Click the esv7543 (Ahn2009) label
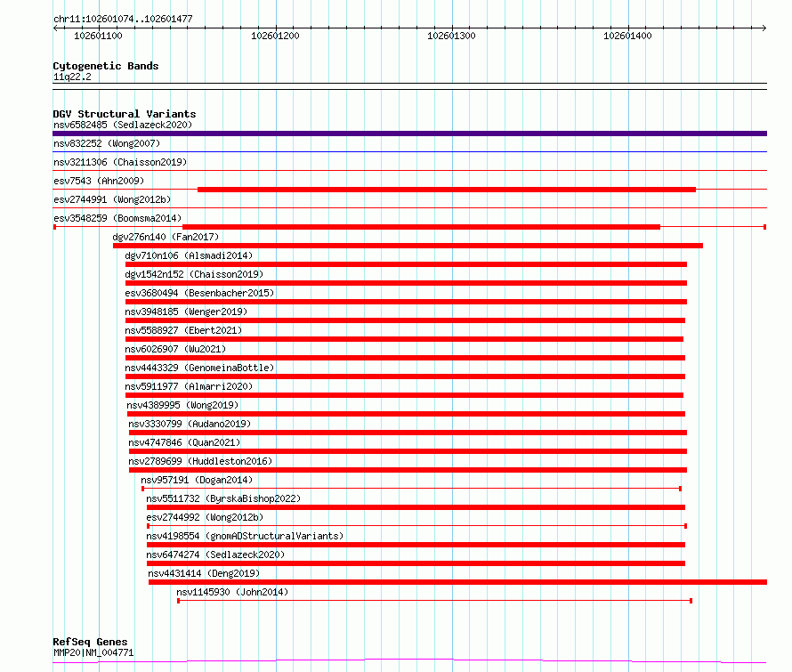 (x=99, y=181)
